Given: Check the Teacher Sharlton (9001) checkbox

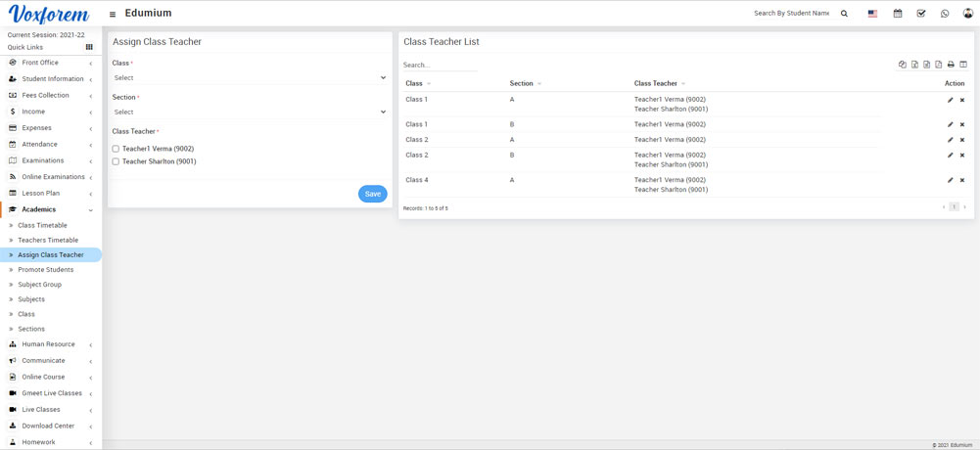Looking at the screenshot, I should pos(116,161).
